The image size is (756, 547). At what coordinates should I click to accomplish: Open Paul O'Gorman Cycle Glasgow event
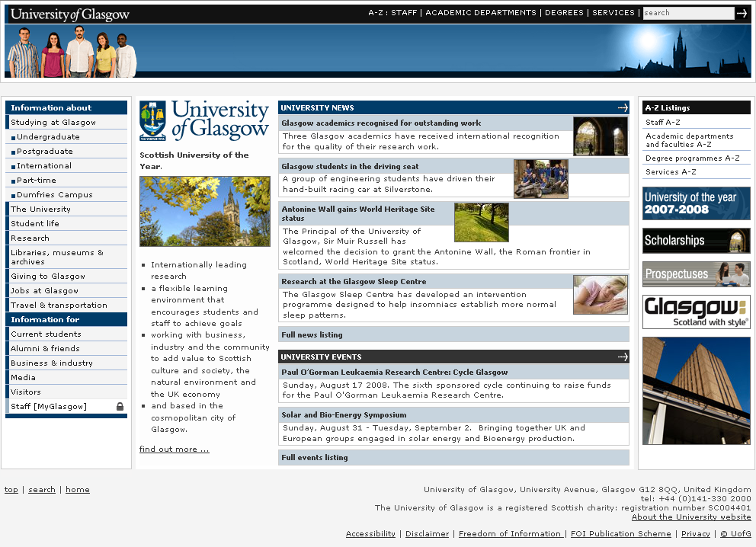pos(395,372)
